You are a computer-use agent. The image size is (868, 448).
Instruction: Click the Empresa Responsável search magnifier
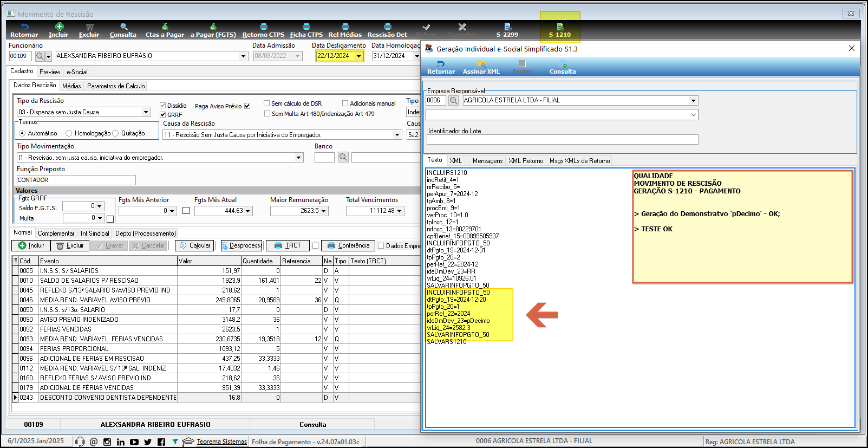coord(454,100)
